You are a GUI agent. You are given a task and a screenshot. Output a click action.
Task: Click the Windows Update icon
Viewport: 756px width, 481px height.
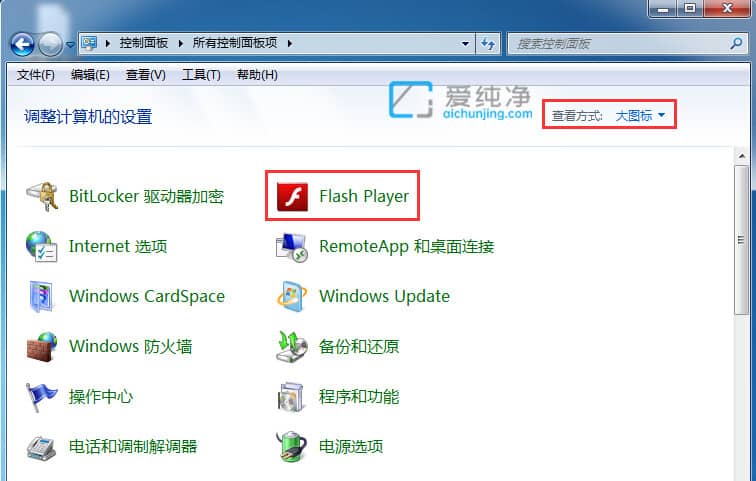[x=292, y=296]
